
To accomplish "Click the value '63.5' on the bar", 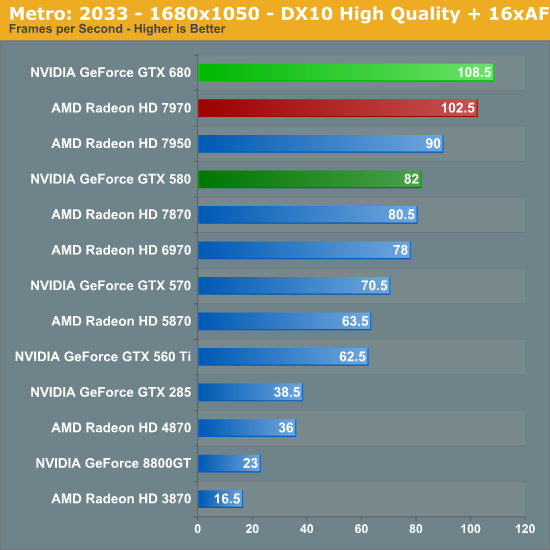I will click(x=355, y=321).
